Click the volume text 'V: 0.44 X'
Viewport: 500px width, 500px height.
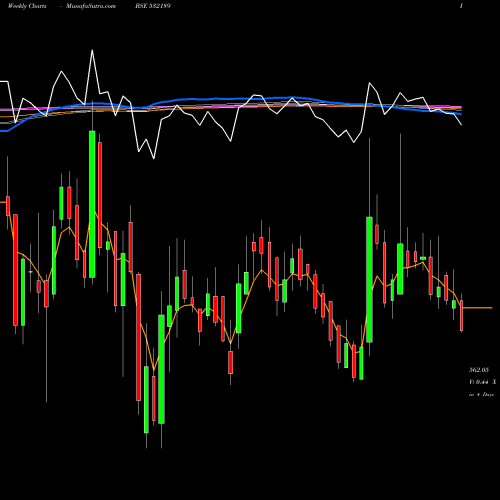[482, 382]
